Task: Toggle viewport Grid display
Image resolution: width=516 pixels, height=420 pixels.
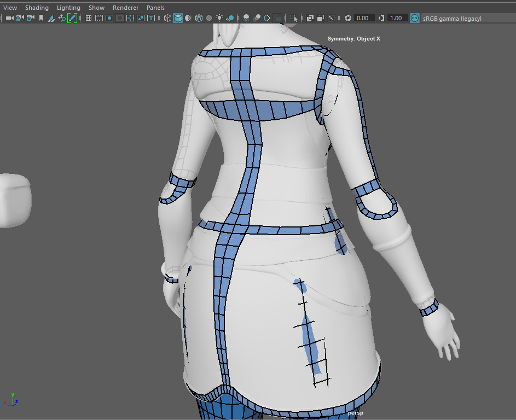Action: (x=89, y=18)
